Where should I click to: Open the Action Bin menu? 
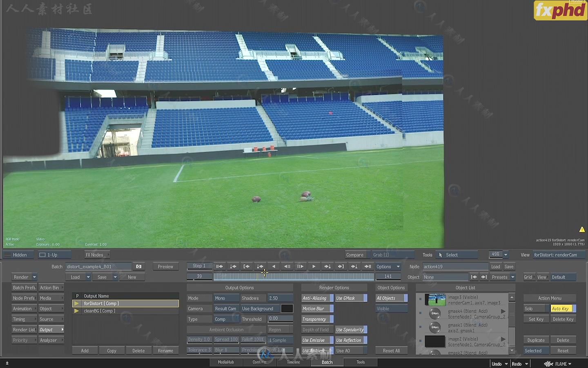(x=51, y=288)
